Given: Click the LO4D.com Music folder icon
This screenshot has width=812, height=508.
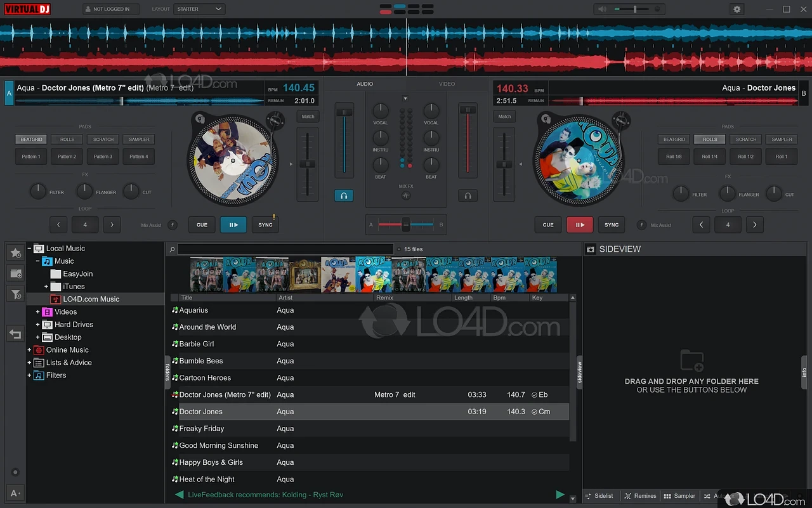Looking at the screenshot, I should click(56, 299).
